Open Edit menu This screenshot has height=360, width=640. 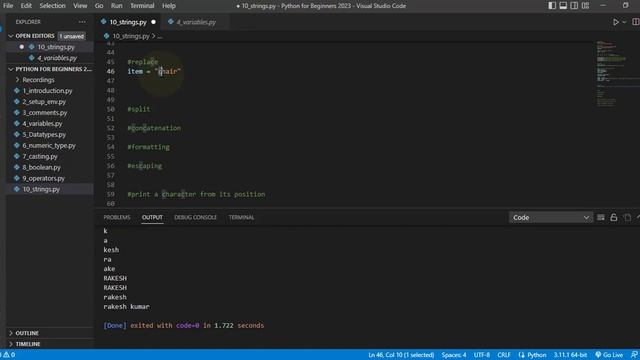coord(26,6)
